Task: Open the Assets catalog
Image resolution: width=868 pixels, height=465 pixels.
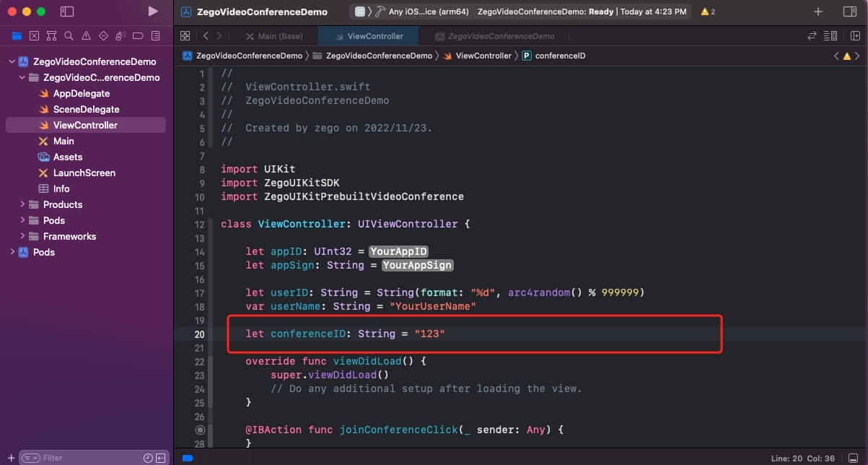Action: pos(68,157)
